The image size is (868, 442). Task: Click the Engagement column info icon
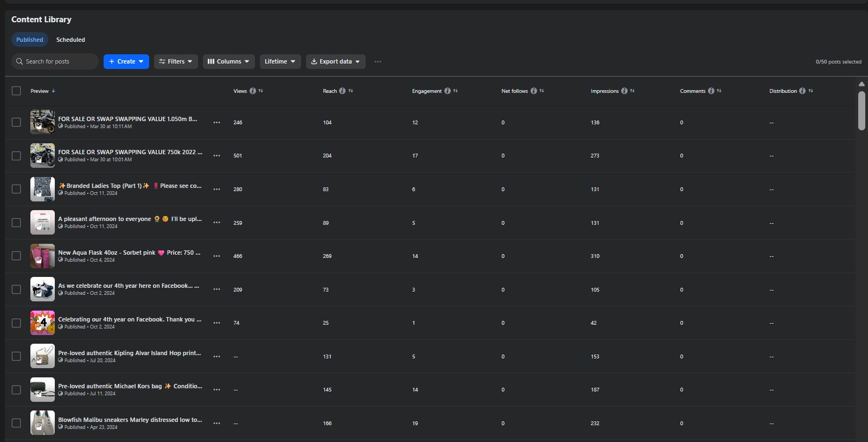pos(448,91)
